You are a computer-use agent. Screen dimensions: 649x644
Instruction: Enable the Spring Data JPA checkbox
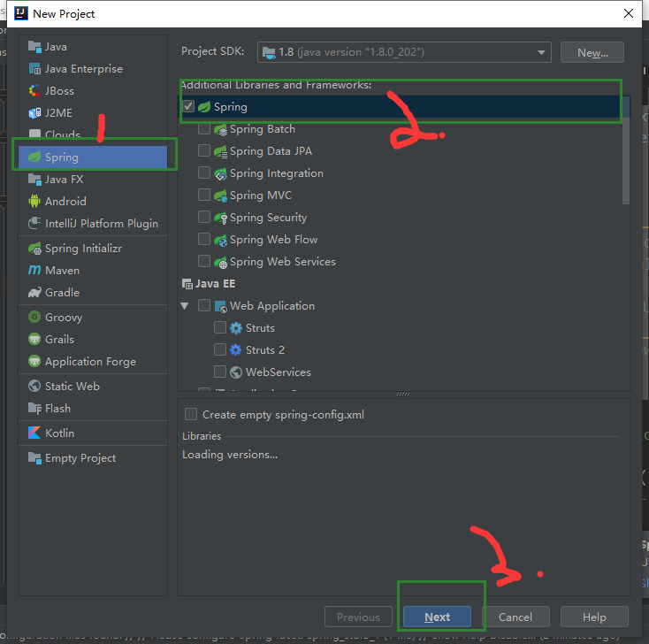[x=204, y=150]
